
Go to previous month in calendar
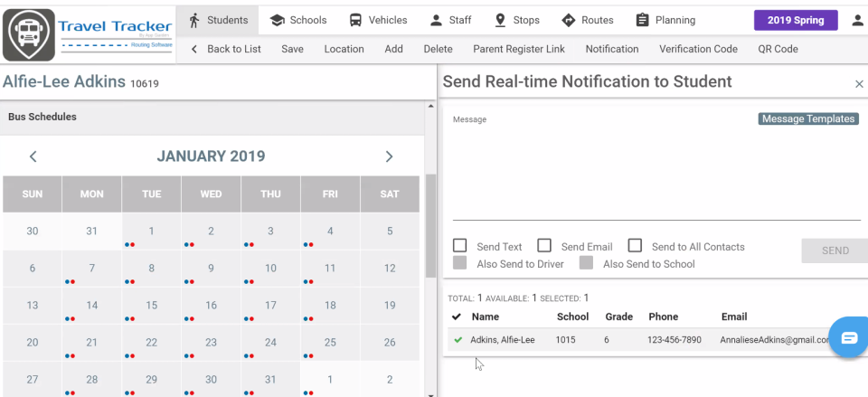(33, 156)
